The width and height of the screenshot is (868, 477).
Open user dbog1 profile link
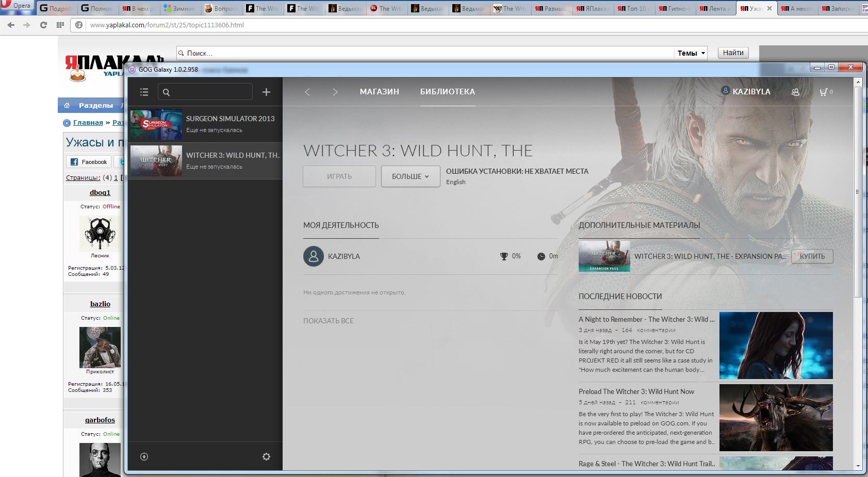[100, 192]
